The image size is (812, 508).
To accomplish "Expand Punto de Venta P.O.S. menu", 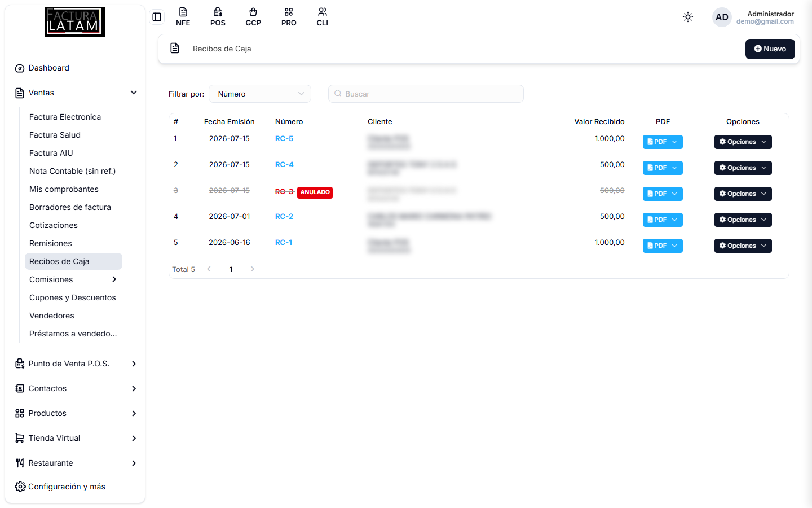I will click(76, 364).
